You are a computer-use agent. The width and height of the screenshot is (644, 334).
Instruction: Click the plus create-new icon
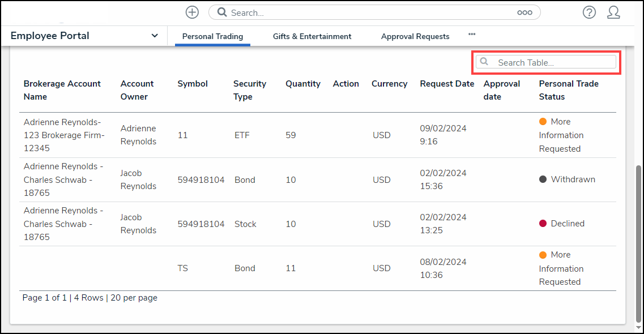192,12
